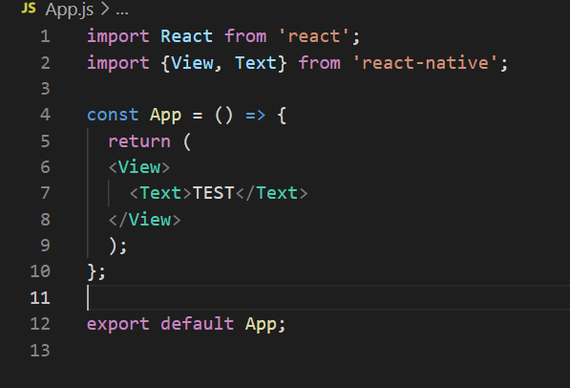Open the App.js breadcrumb item
The width and height of the screenshot is (570, 388).
click(69, 9)
